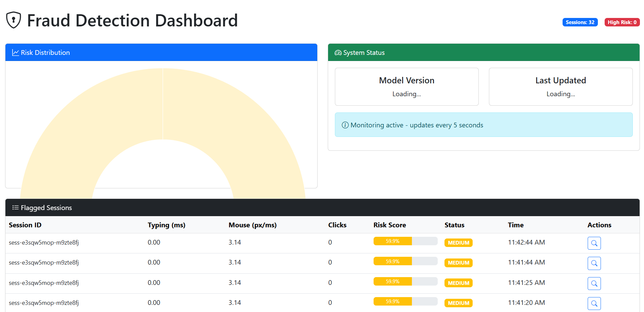This screenshot has height=312, width=644.
Task: Select the 3.14 mouse cell at 11:41:44 AM
Action: click(x=234, y=262)
